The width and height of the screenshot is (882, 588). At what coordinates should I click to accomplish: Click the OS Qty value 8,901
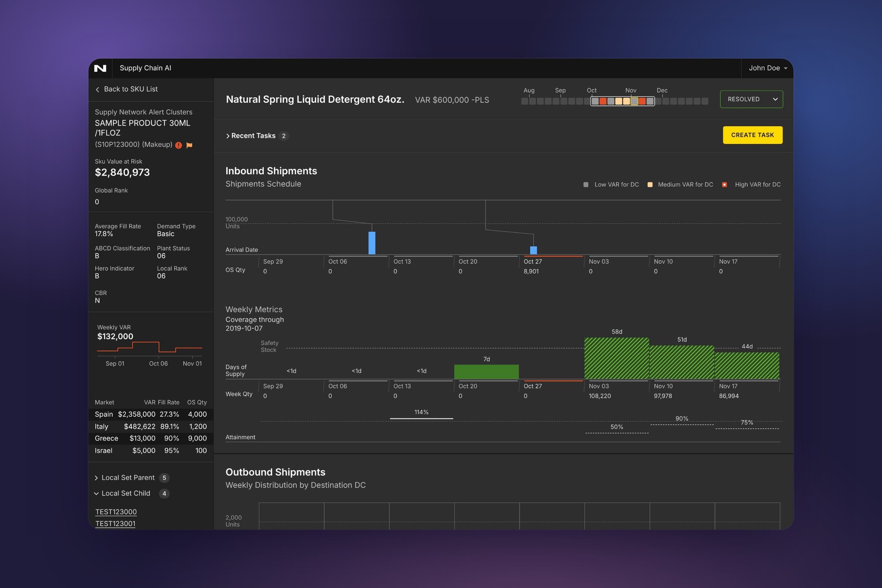click(x=531, y=271)
